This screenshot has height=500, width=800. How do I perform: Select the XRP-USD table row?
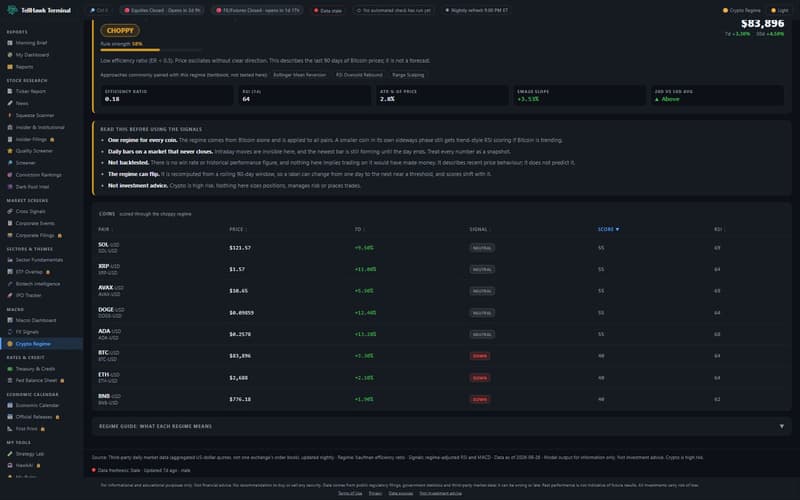pyautogui.click(x=442, y=269)
